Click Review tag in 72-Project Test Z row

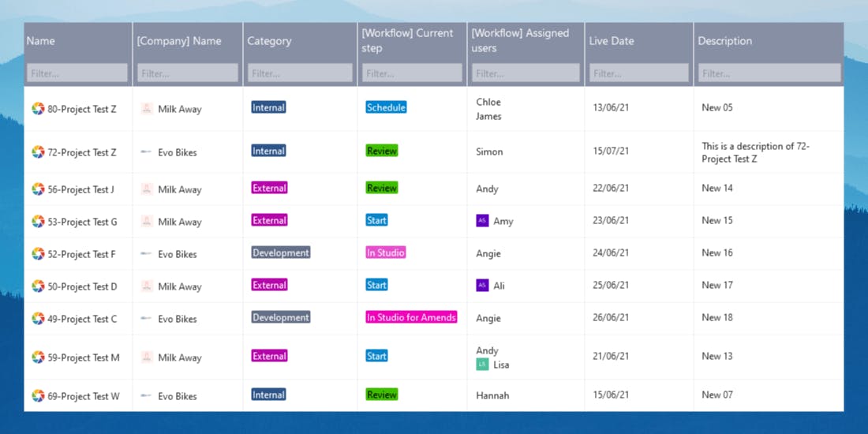381,151
